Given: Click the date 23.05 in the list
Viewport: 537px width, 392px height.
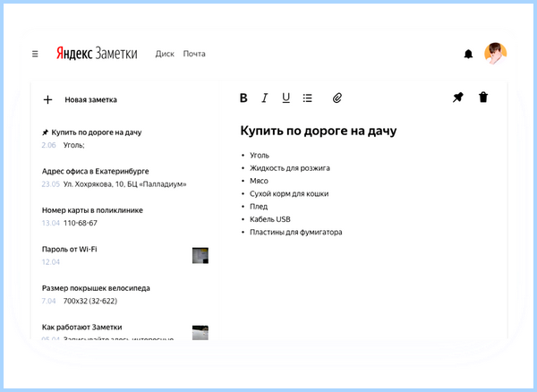Looking at the screenshot, I should click(x=51, y=184).
